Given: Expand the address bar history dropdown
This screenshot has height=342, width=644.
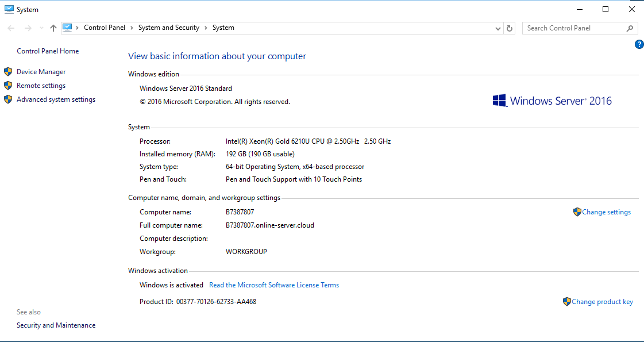Looking at the screenshot, I should click(498, 28).
